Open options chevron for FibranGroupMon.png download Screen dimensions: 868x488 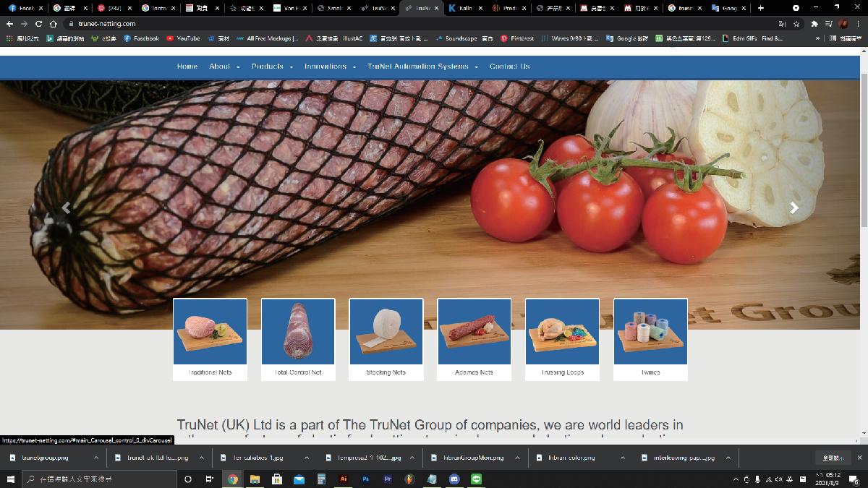coord(517,458)
